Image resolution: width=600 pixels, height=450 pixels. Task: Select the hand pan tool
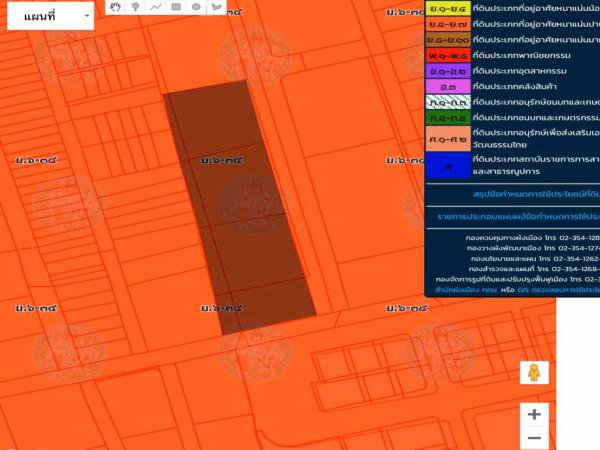[x=116, y=7]
